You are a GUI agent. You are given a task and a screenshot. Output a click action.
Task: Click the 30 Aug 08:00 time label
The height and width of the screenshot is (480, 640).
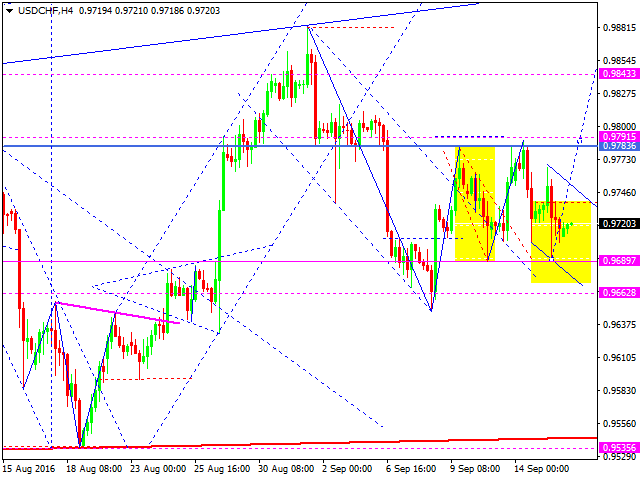point(286,469)
